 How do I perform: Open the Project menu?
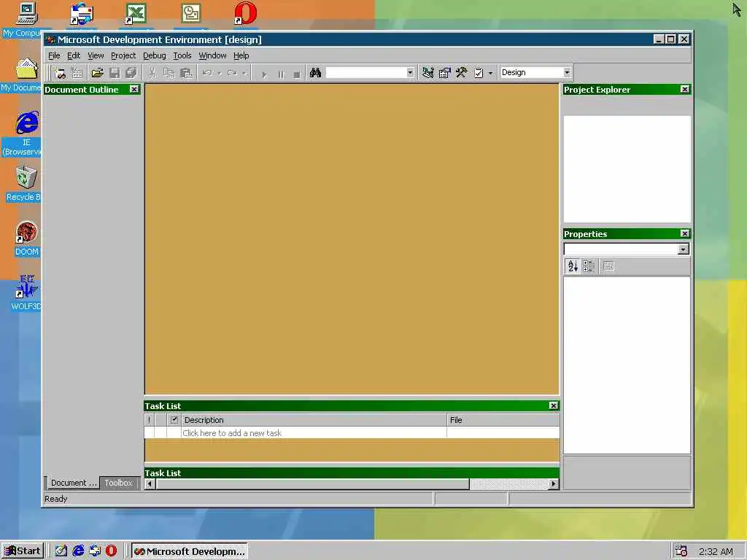tap(123, 55)
